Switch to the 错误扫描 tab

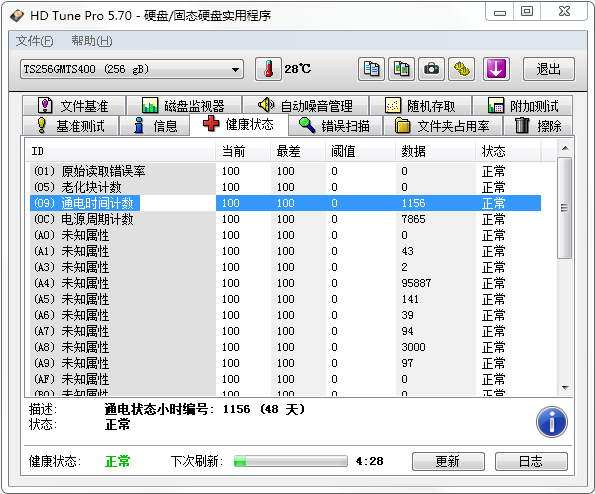click(x=335, y=126)
